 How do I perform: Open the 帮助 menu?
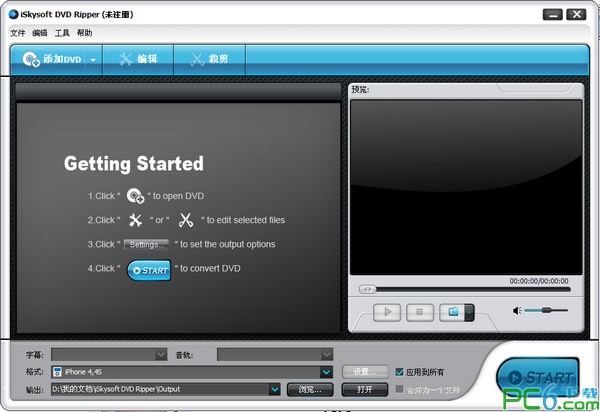(x=85, y=33)
